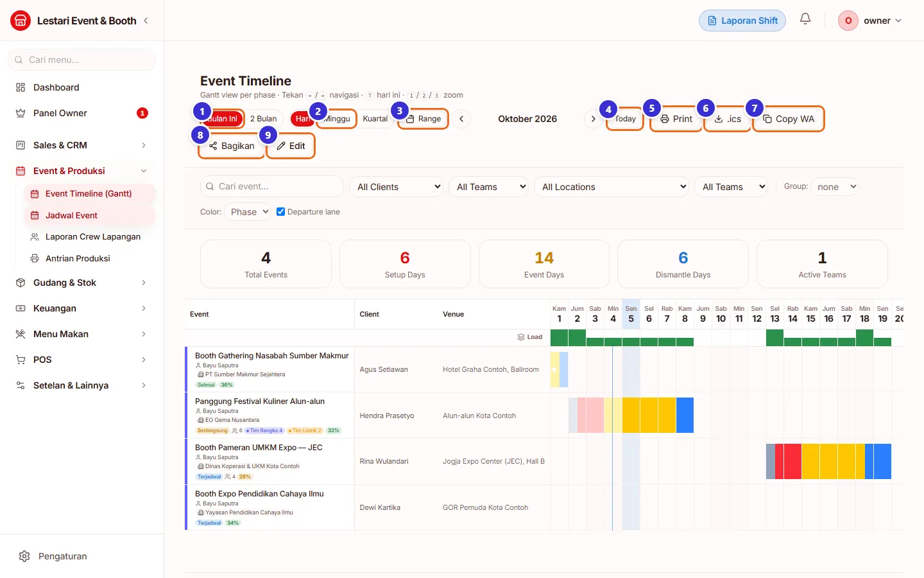Click the Setelan & Lainnya sliders icon

[x=21, y=385]
